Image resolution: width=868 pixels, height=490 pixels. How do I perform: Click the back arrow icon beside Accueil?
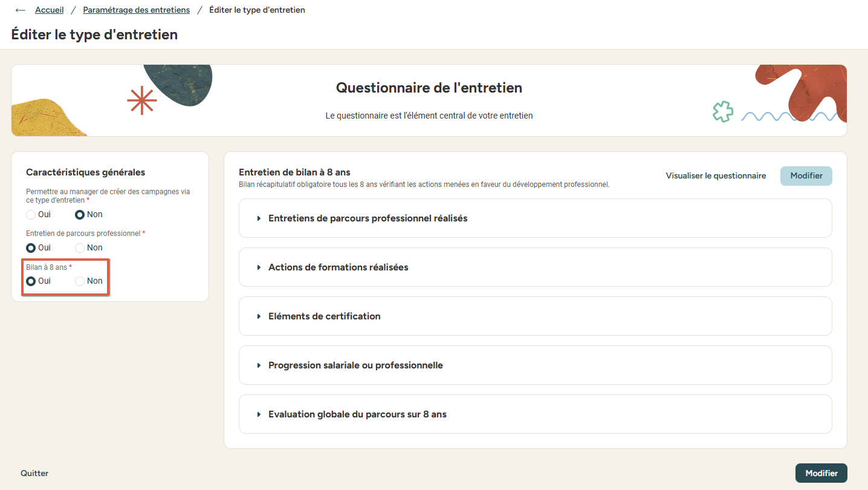21,10
